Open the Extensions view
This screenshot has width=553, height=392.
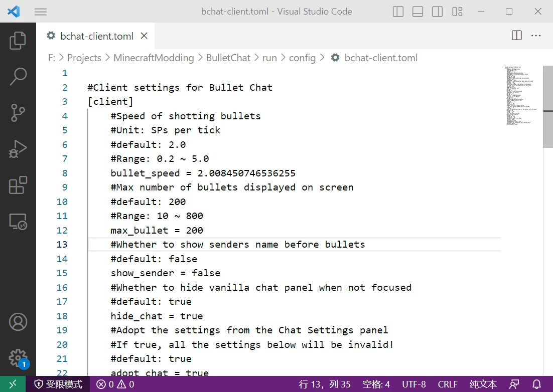18,185
